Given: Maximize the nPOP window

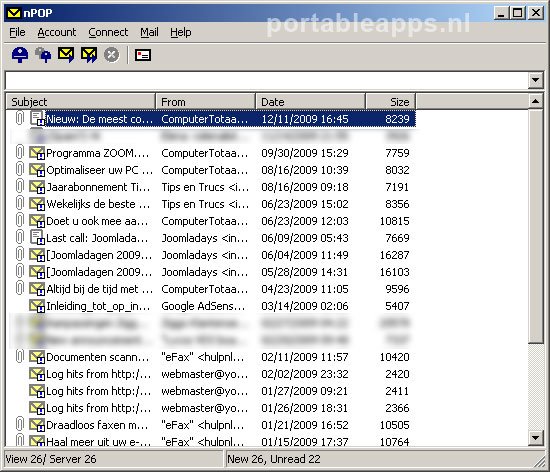Looking at the screenshot, I should (518, 13).
